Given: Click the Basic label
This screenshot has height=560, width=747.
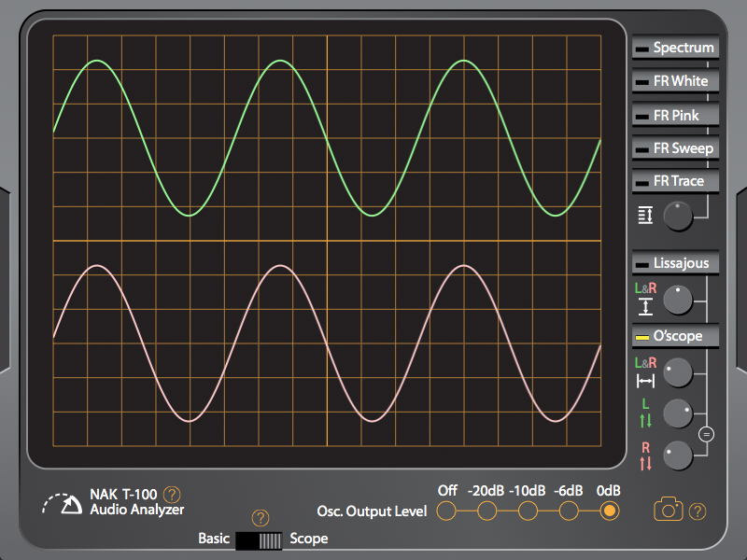Looking at the screenshot, I should click(x=214, y=539).
